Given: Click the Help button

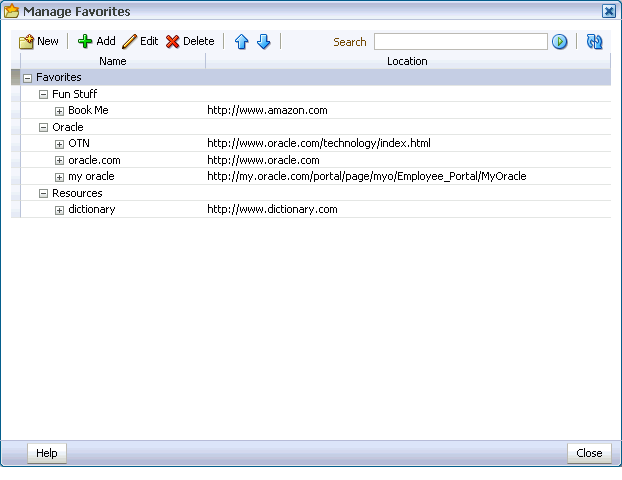Looking at the screenshot, I should click(x=47, y=453).
